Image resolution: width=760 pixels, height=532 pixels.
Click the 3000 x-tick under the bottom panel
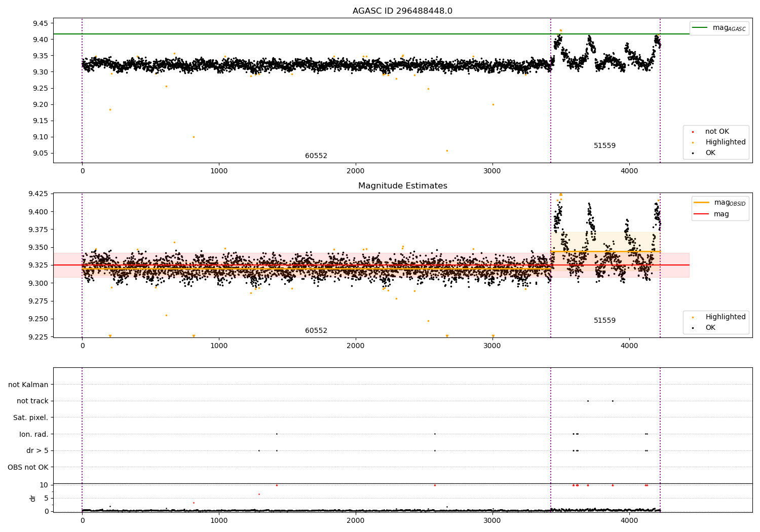point(492,521)
